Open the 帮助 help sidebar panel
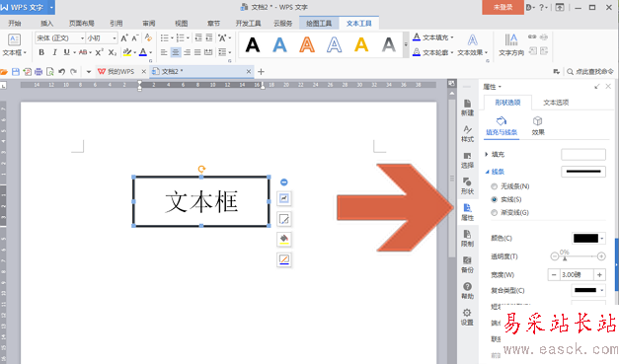 [x=467, y=291]
